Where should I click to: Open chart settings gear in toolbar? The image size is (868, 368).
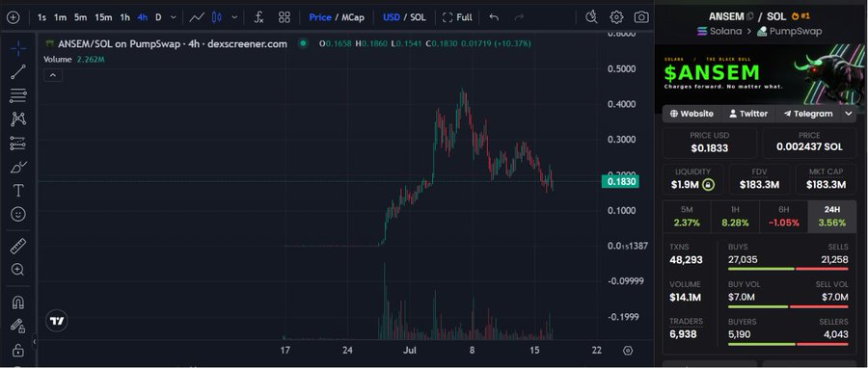tap(616, 17)
